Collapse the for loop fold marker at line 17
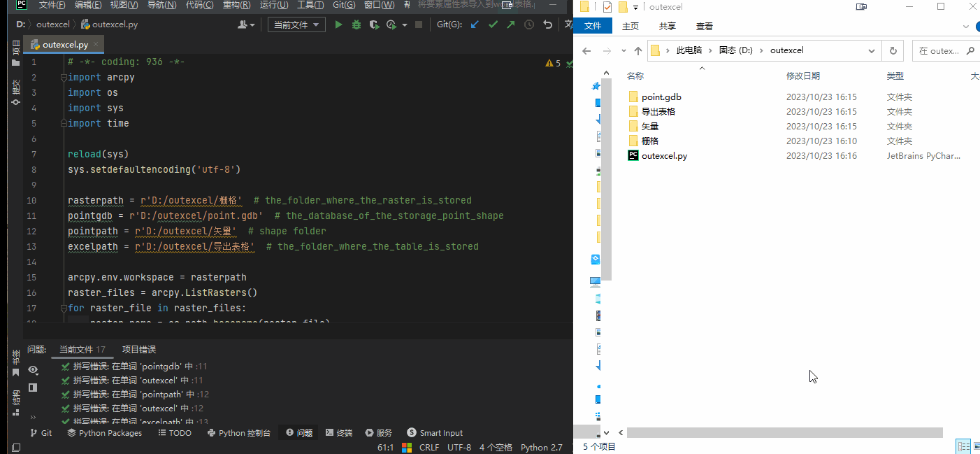The width and height of the screenshot is (980, 454). [x=63, y=308]
